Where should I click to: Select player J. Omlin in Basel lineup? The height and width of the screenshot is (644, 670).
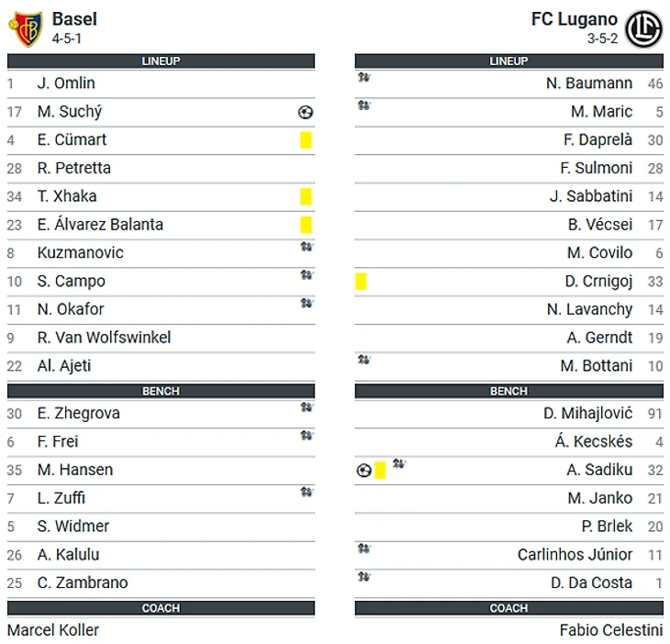(66, 83)
